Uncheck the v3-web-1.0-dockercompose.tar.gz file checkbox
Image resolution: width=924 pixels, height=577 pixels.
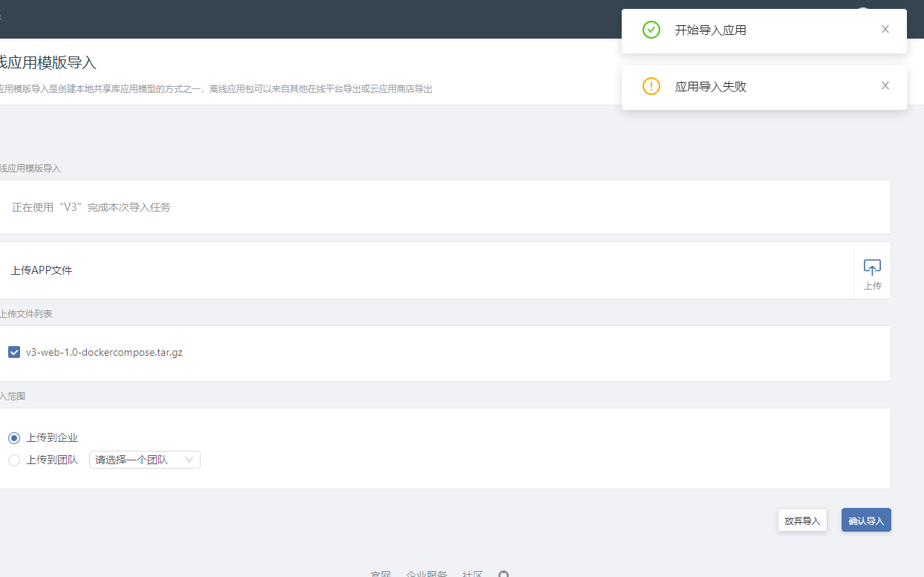(14, 351)
